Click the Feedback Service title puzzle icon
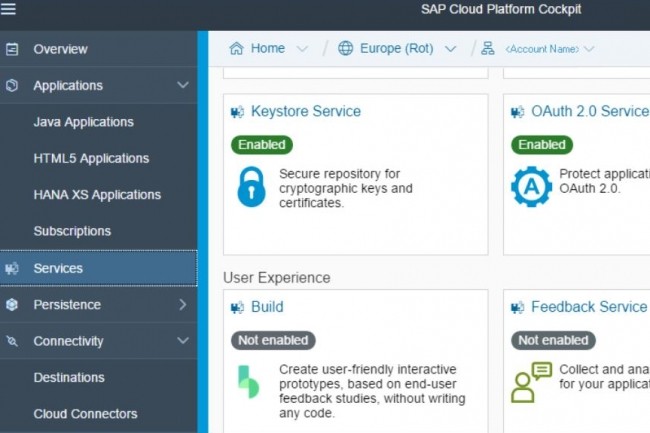Image resolution: width=650 pixels, height=433 pixels. [518, 307]
